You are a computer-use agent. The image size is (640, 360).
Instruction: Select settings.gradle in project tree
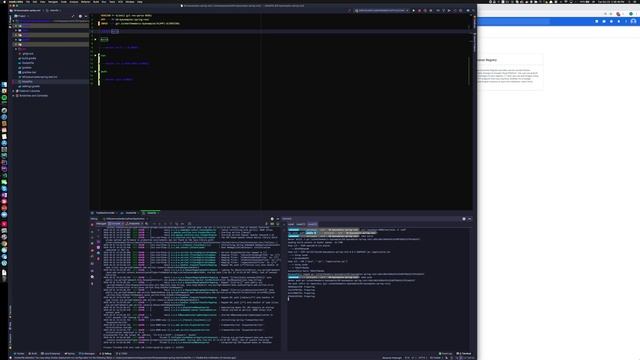(31, 86)
